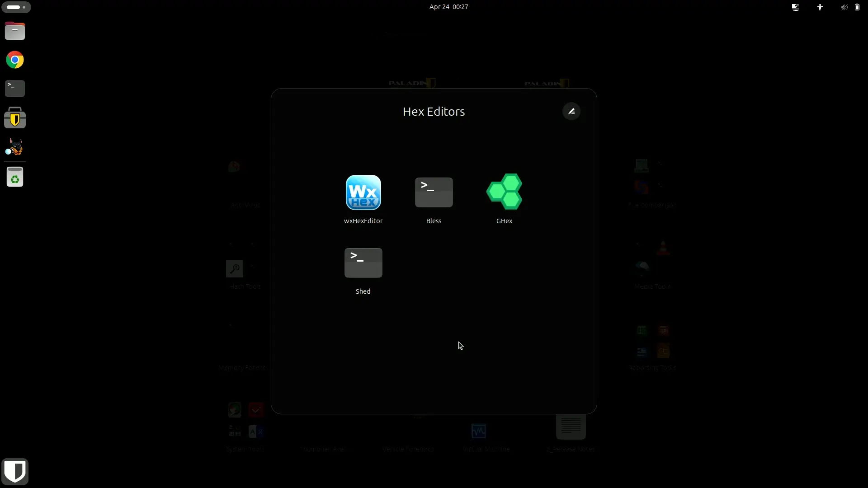
Task: Click the Hex Editors folder title
Action: pos(434,112)
